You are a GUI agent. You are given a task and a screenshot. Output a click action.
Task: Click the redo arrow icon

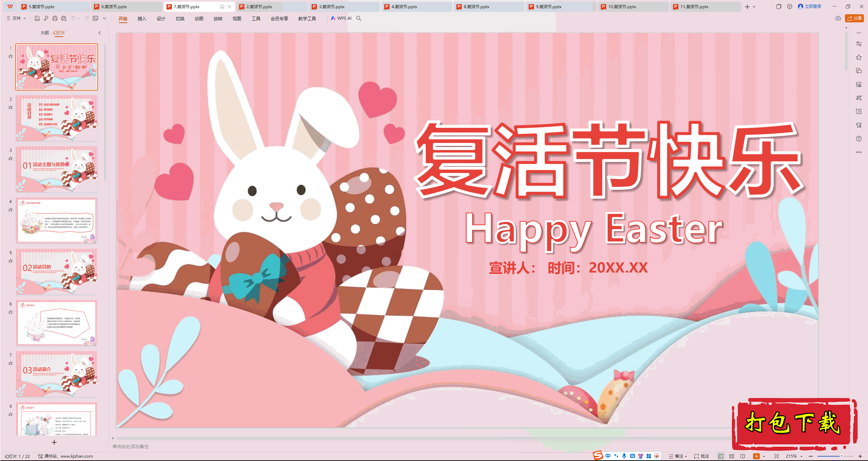click(x=87, y=19)
